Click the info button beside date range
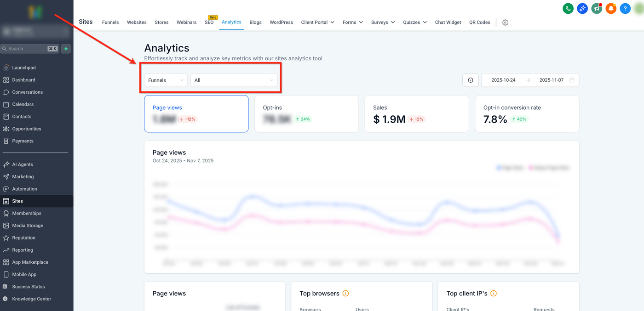Screen dimensions: 644x311 (x=470, y=80)
